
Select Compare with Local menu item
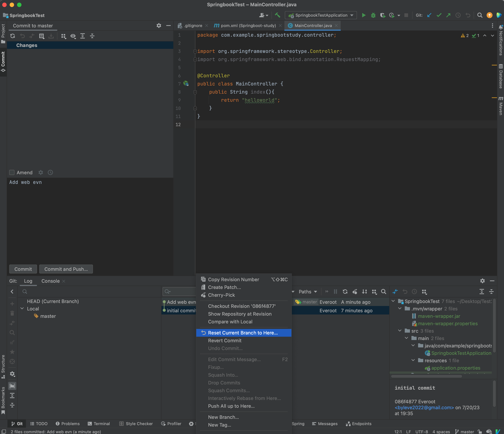[244, 322]
